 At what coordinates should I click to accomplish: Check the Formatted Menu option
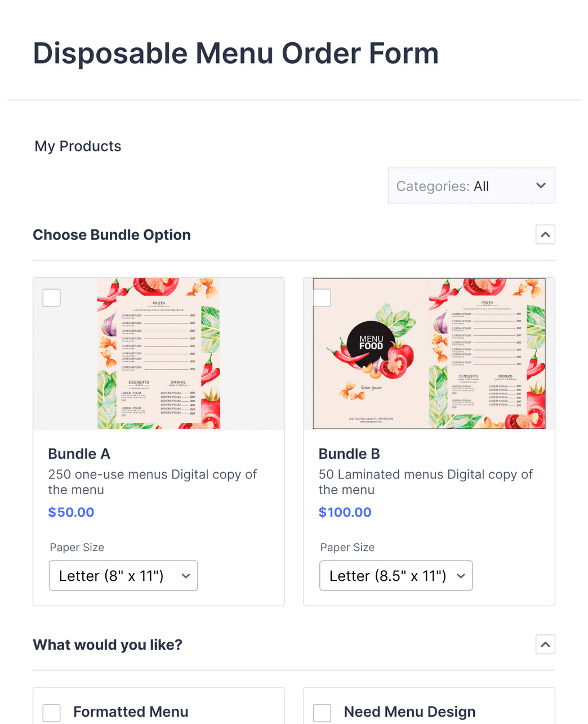(x=51, y=713)
